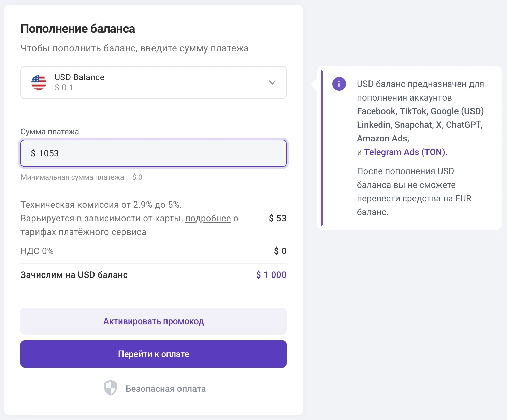The width and height of the screenshot is (507, 420).
Task: Open the Telegram Ads (TON) link
Action: pyautogui.click(x=406, y=152)
